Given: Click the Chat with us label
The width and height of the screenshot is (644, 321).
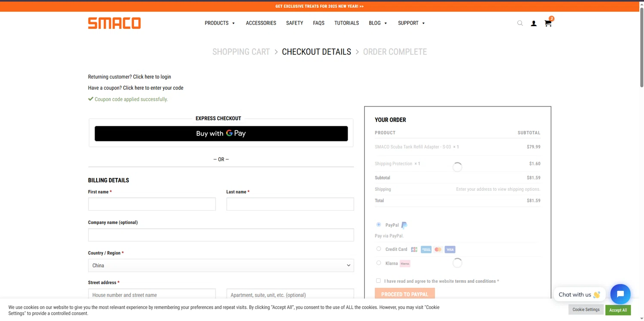Looking at the screenshot, I should [x=580, y=294].
